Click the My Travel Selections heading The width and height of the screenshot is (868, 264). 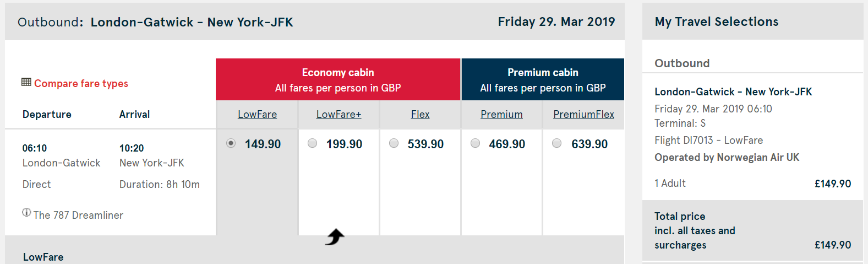tap(716, 21)
